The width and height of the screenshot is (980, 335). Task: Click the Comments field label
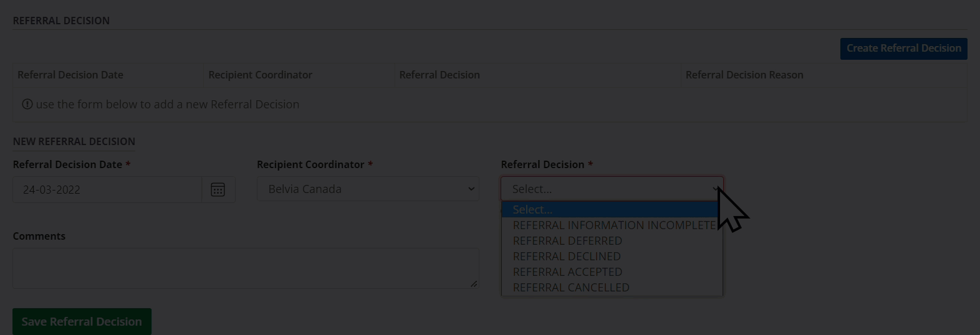pos(39,236)
